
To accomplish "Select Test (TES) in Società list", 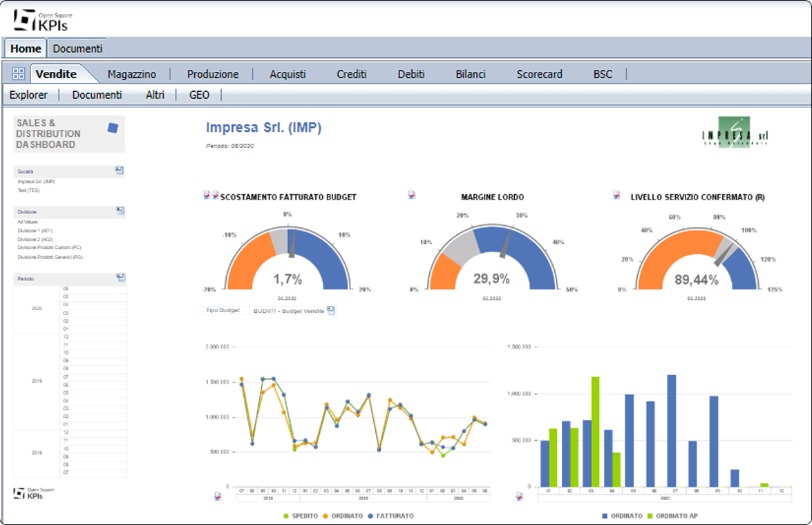I will pyautogui.click(x=28, y=191).
